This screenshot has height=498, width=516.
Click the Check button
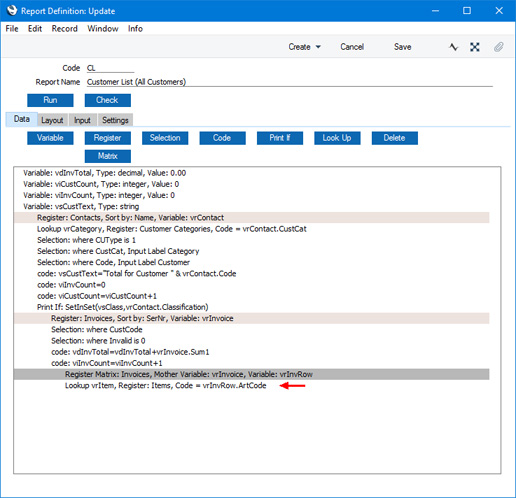108,100
